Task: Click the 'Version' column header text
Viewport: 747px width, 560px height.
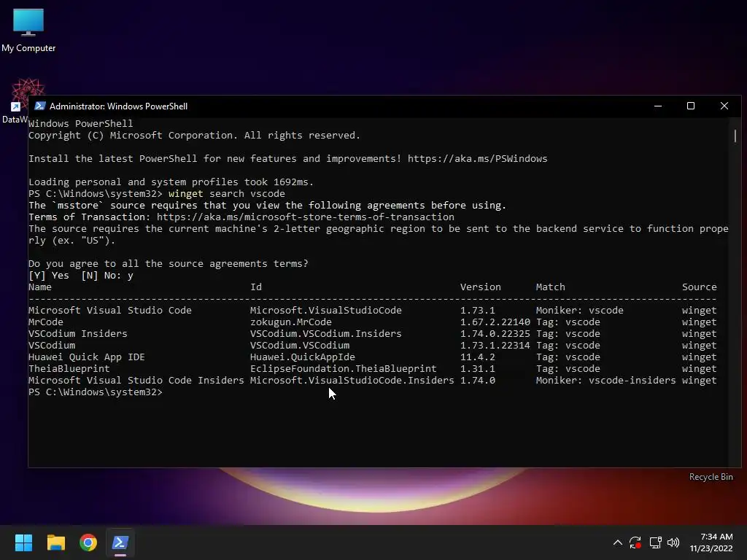Action: [481, 287]
